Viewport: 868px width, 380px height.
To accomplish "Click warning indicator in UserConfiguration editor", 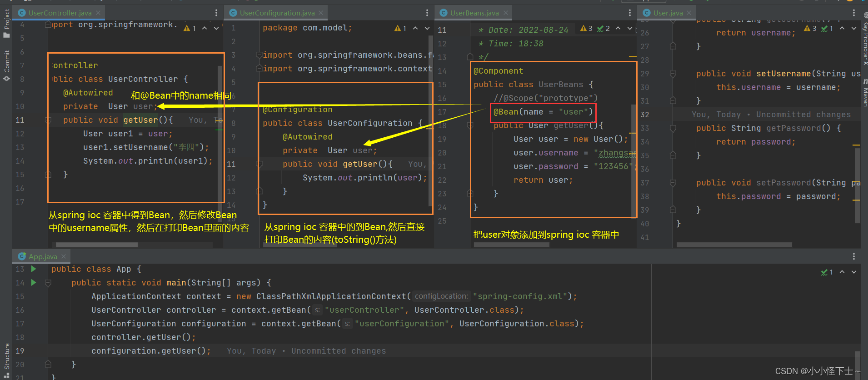I will tap(400, 28).
